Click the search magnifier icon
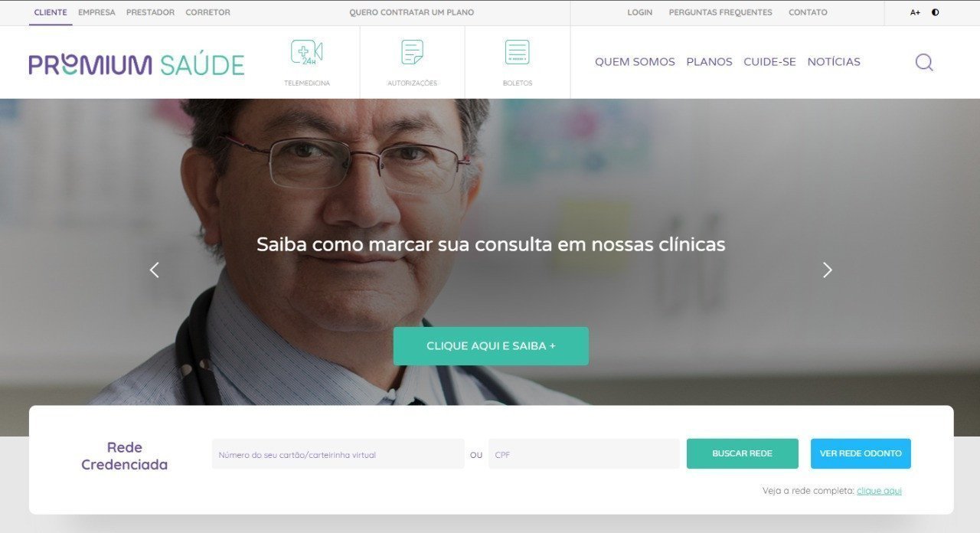980x533 pixels. [924, 62]
